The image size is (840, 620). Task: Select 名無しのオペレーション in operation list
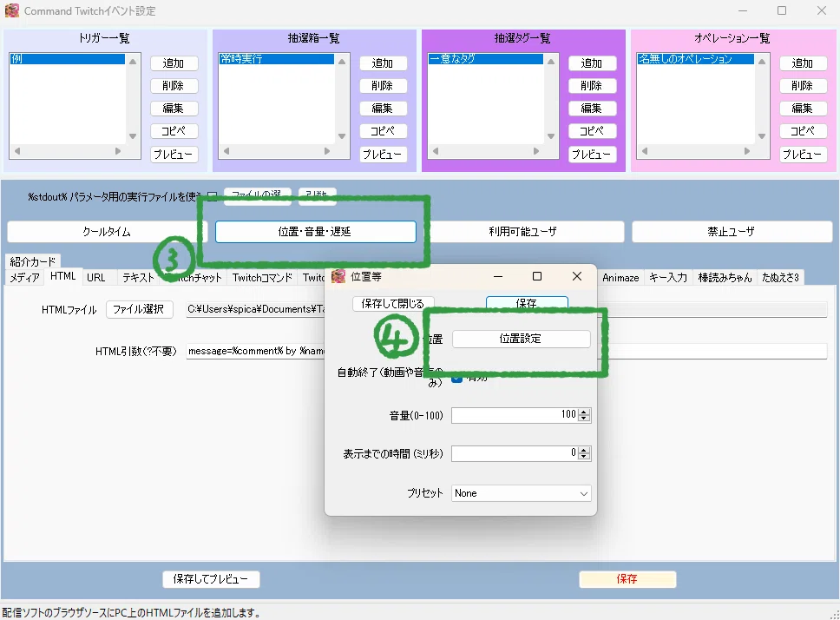pos(695,59)
